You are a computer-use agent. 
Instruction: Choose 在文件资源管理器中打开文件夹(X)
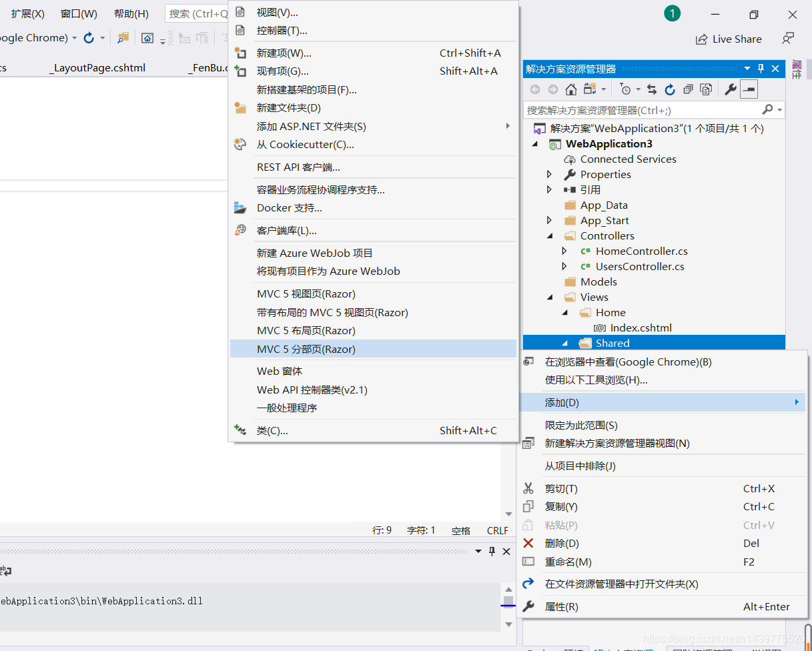[661, 584]
